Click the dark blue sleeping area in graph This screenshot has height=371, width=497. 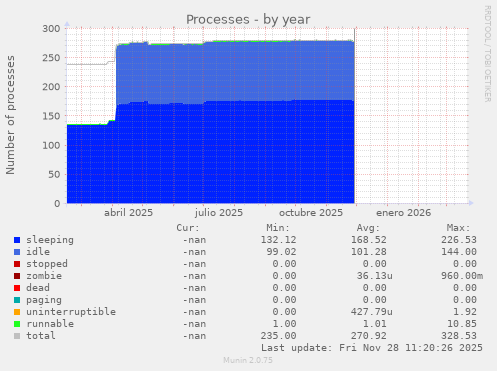coord(210,153)
